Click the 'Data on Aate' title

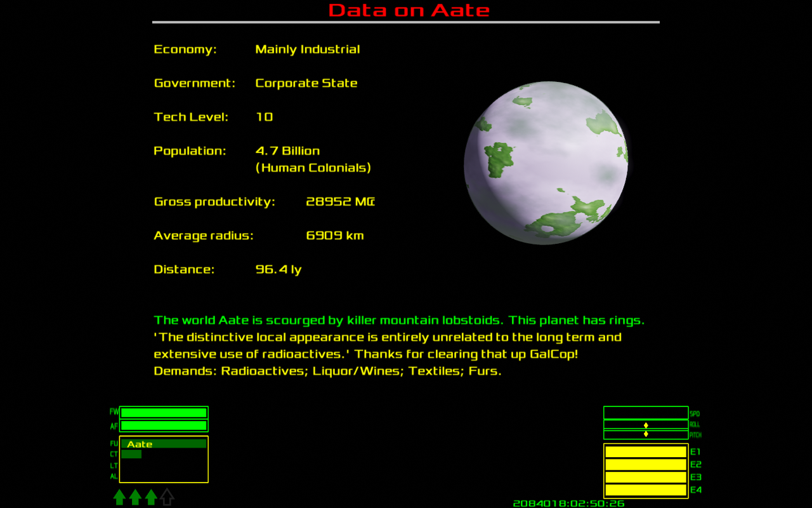409,10
